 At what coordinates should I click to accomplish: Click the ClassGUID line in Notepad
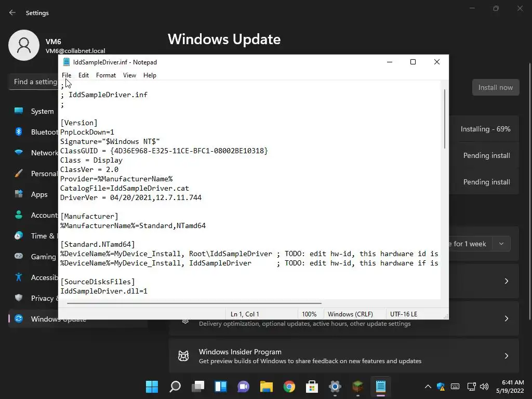(164, 151)
